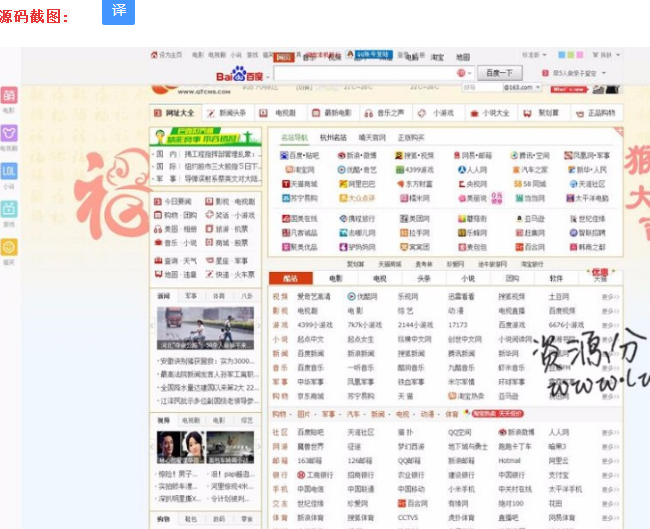The image size is (650, 529).
Task: Open 58同城 site icon link
Action: point(530,184)
